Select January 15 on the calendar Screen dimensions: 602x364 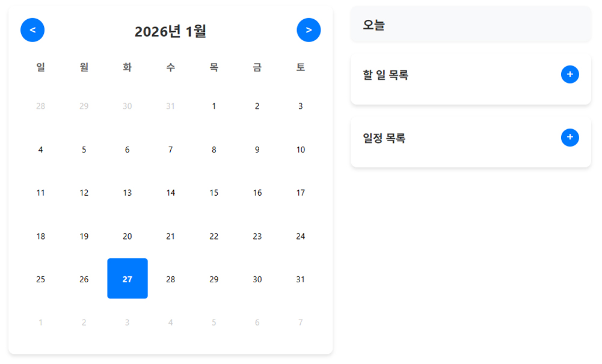pos(214,193)
